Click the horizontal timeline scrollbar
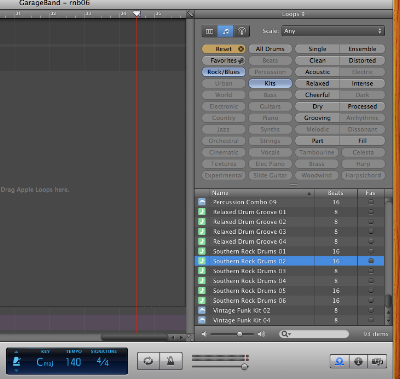This screenshot has height=379, width=400. click(x=134, y=337)
